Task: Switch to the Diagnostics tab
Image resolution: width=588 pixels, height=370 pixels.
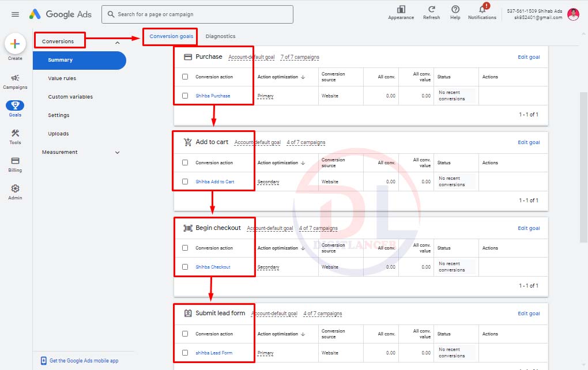Action: pos(220,36)
